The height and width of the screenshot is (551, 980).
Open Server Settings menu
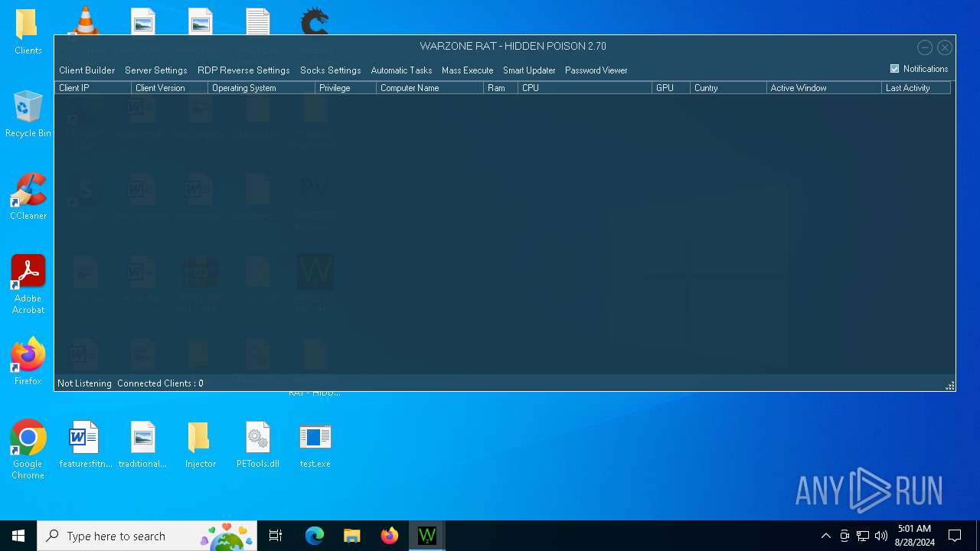tap(156, 70)
